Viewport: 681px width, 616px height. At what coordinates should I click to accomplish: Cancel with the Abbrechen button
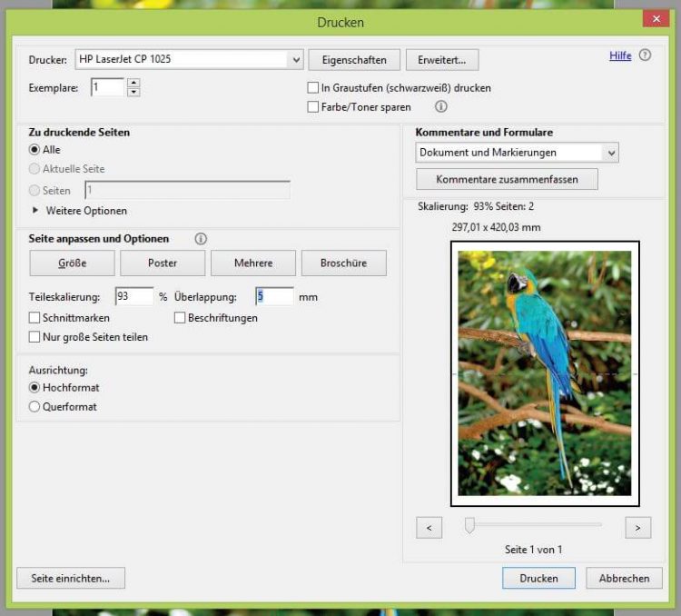pyautogui.click(x=624, y=578)
